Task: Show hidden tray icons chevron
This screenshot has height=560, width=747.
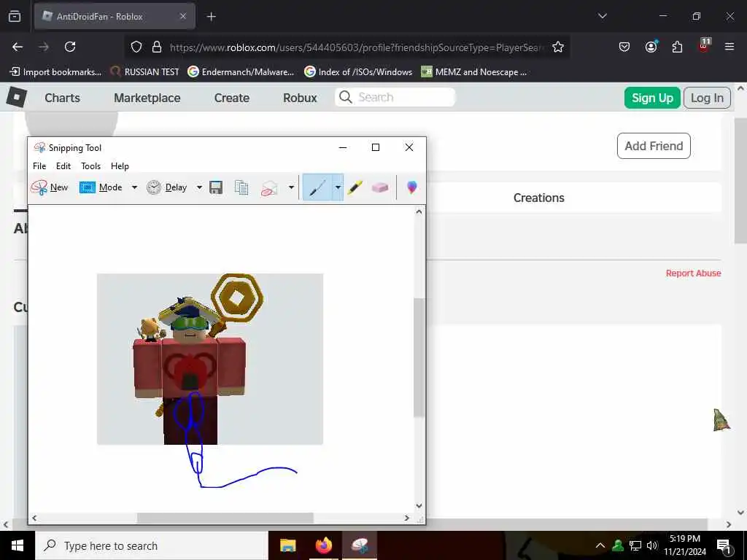Action: pyautogui.click(x=600, y=545)
